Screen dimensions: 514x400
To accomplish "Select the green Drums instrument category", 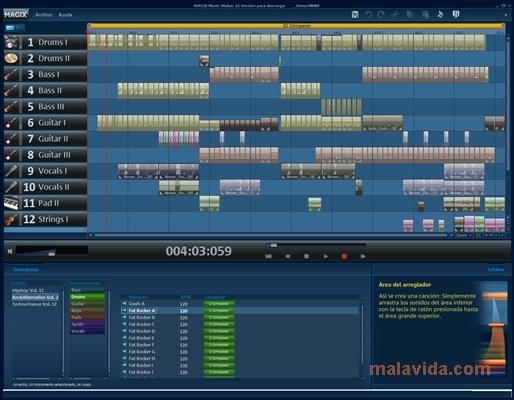I will coord(87,297).
